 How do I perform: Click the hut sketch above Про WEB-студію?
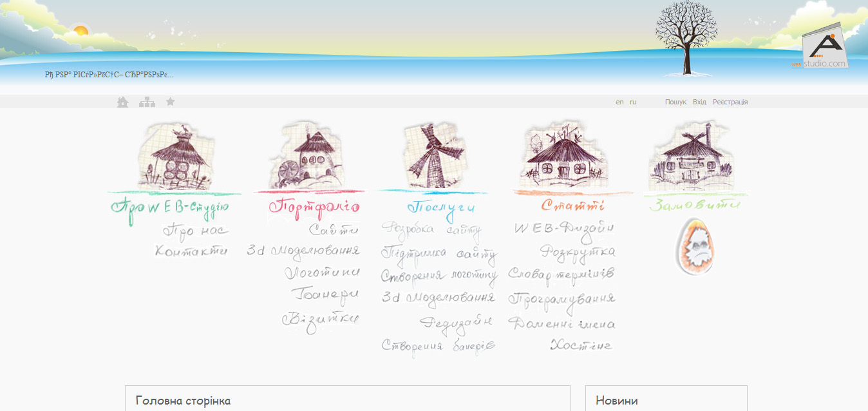[175, 157]
